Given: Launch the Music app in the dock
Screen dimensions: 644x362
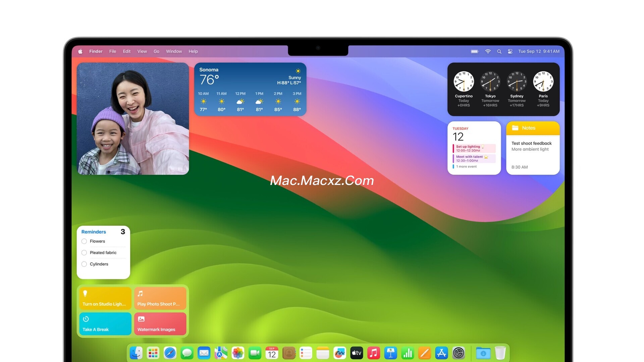Looking at the screenshot, I should click(374, 353).
